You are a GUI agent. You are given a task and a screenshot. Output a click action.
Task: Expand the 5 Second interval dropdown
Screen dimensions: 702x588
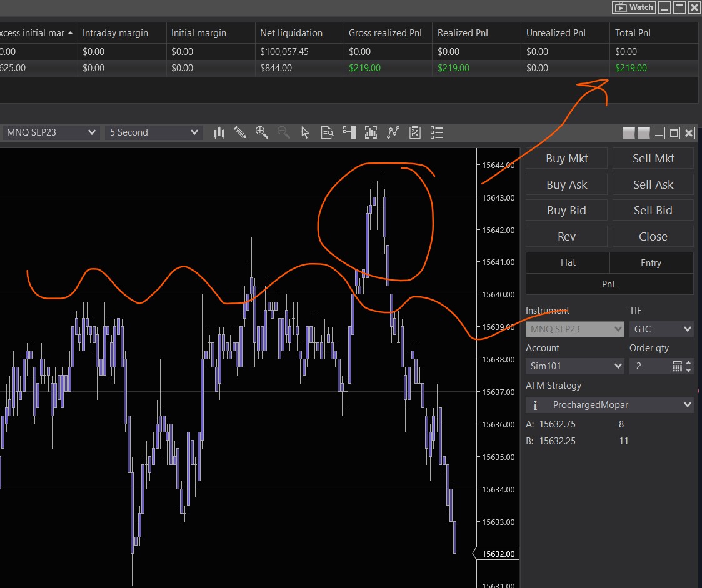[153, 132]
